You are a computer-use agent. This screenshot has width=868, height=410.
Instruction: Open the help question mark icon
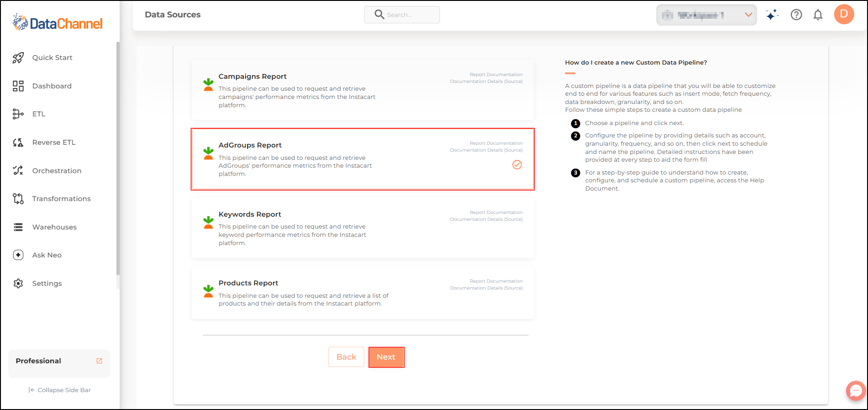point(797,15)
